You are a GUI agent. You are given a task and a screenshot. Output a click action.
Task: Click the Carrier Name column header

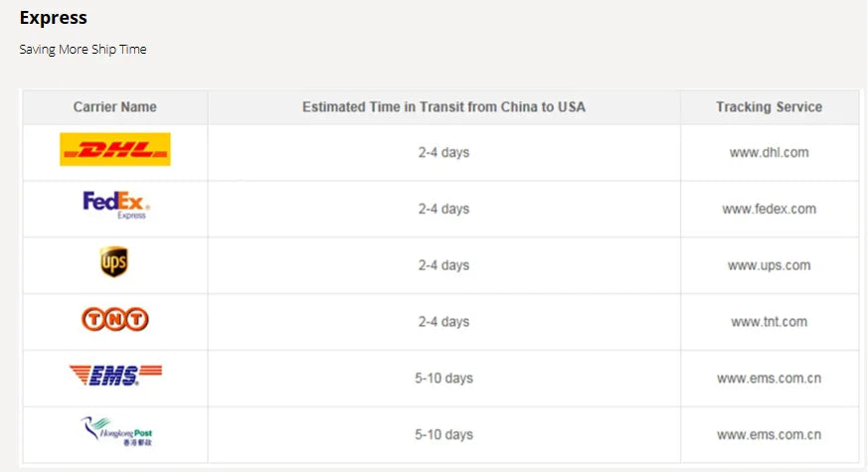tap(115, 107)
